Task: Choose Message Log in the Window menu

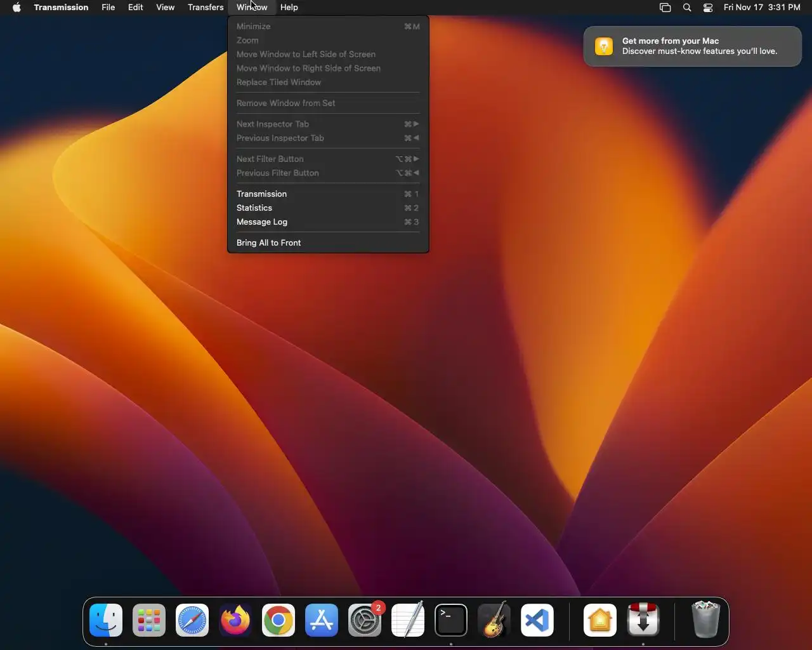Action: pyautogui.click(x=328, y=222)
